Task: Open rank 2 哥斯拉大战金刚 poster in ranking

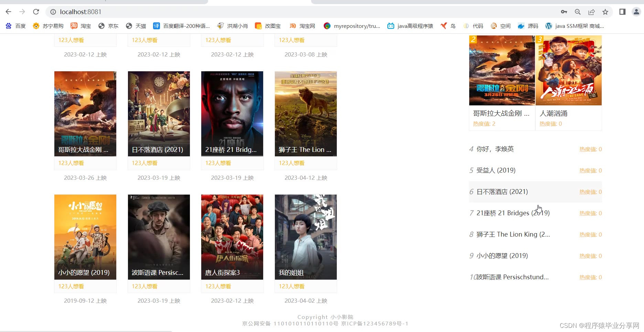Action: 502,70
